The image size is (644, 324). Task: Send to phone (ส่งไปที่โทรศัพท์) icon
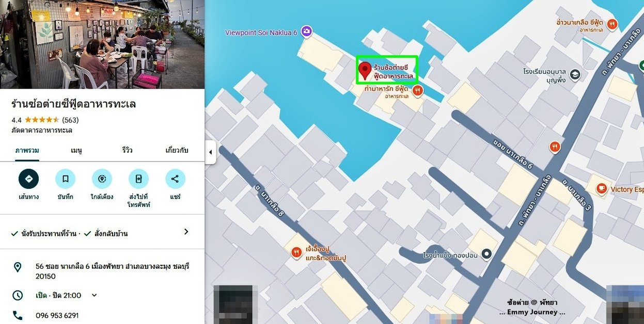(138, 179)
